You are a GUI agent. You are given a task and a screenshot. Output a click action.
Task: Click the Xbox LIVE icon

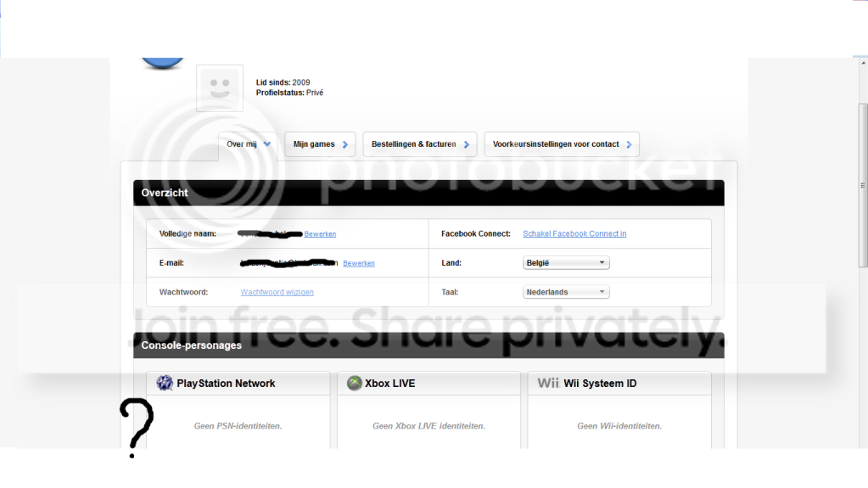click(x=355, y=383)
